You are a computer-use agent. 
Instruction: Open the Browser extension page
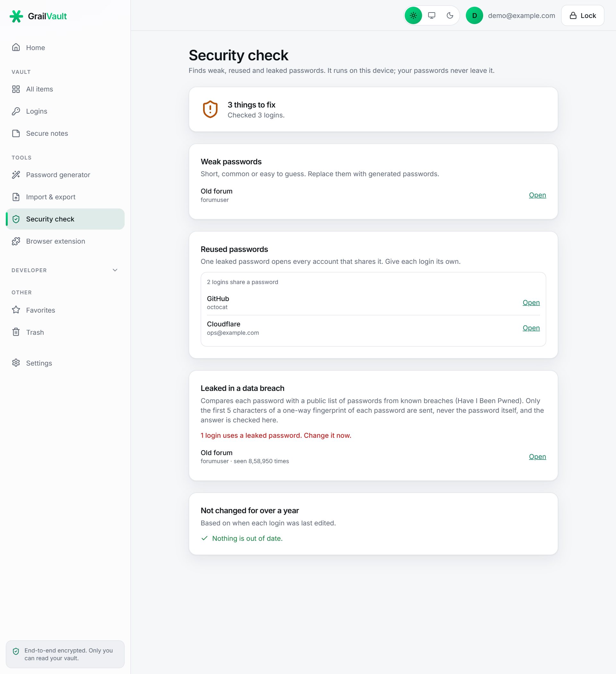pyautogui.click(x=65, y=241)
